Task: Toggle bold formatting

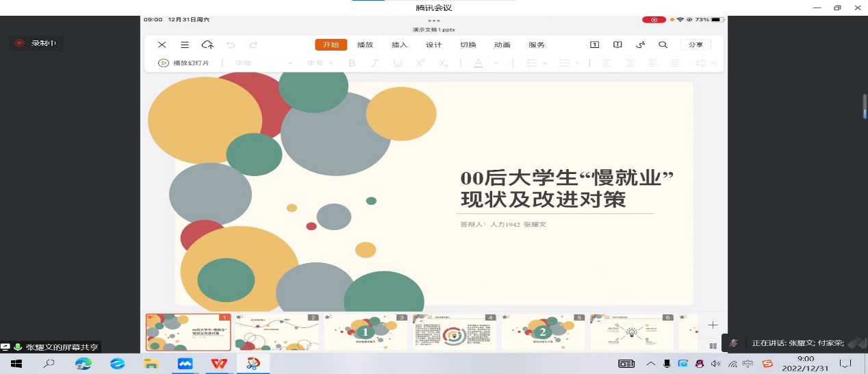Action: [x=352, y=63]
